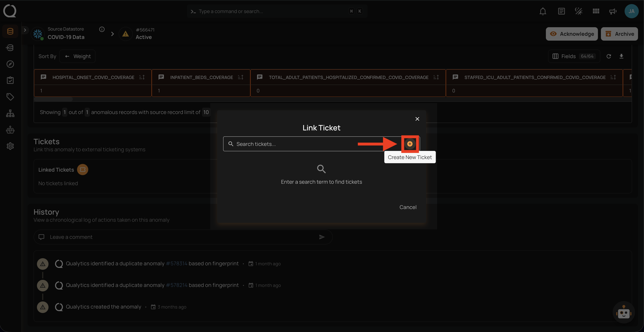
Task: Sort by HOSPITAL_ONSET_COVID_COVERAGE column
Action: (142, 77)
